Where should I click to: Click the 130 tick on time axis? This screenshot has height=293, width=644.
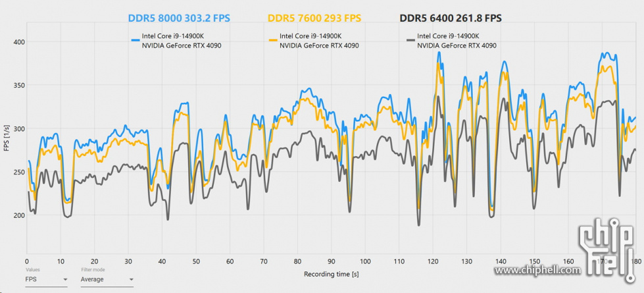tap(466, 261)
